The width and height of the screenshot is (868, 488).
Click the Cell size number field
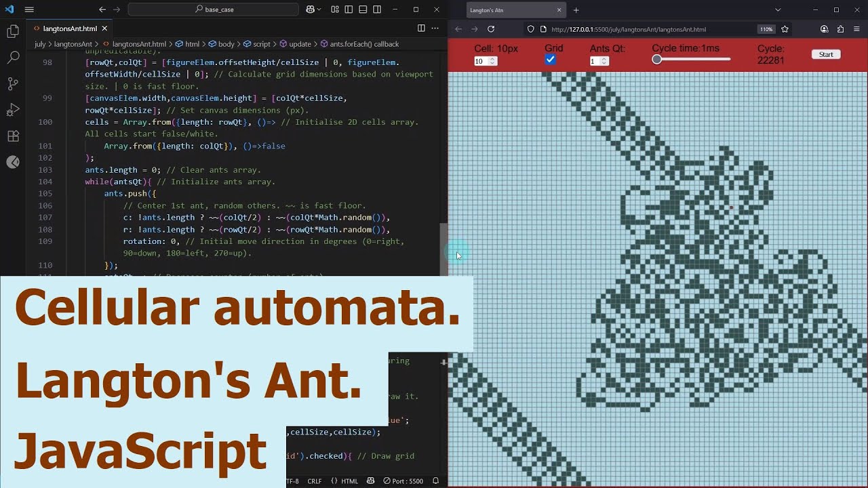(x=486, y=61)
